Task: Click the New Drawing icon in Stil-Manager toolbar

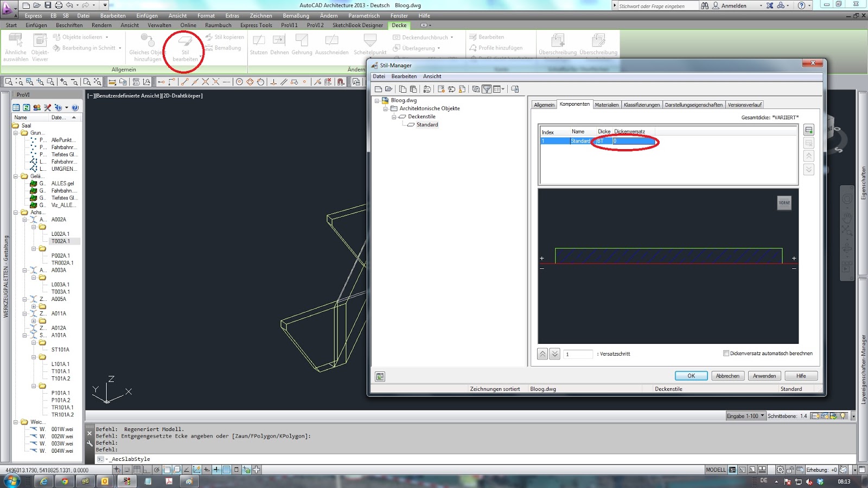Action: pos(379,89)
